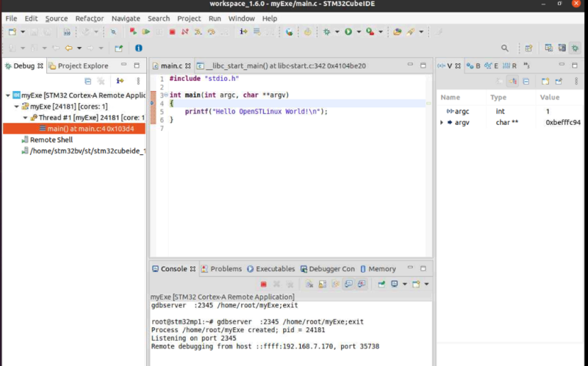The height and width of the screenshot is (366, 588).
Task: Toggle Show Console When Standard Out Changes
Action: (348, 284)
